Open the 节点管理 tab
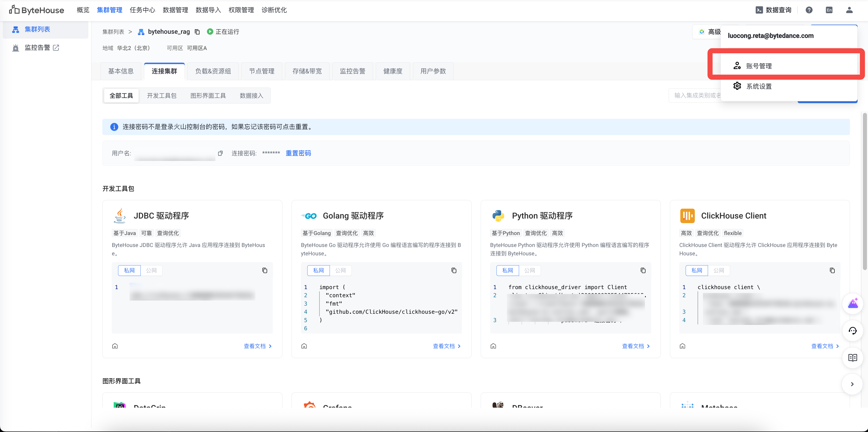Screen dimensions: 868x432 262,71
